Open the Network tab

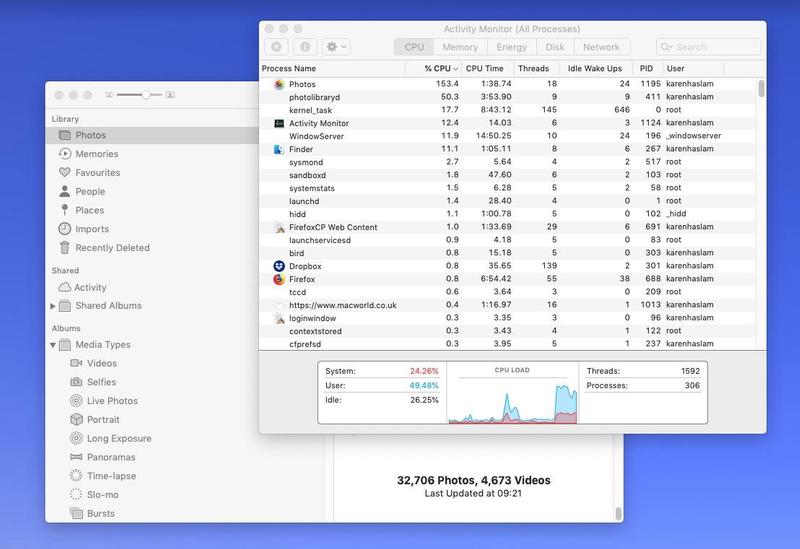[x=601, y=47]
